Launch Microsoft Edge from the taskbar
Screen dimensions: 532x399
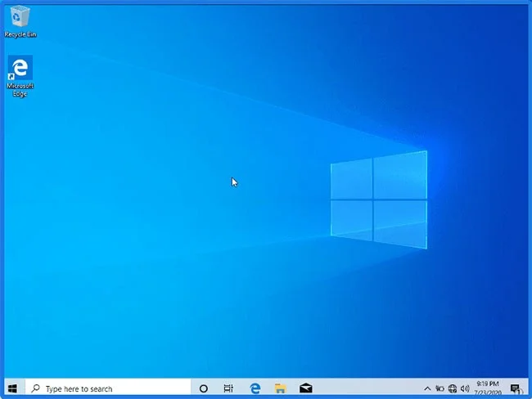click(255, 388)
